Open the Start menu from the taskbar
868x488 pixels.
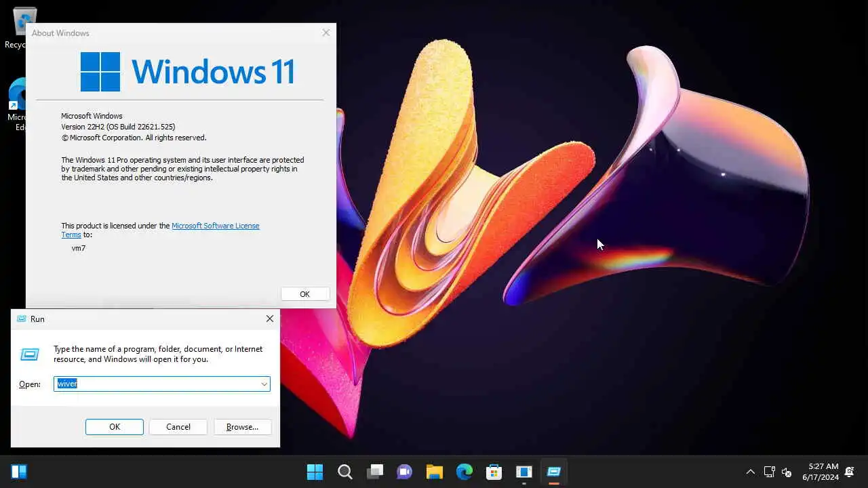pyautogui.click(x=315, y=472)
